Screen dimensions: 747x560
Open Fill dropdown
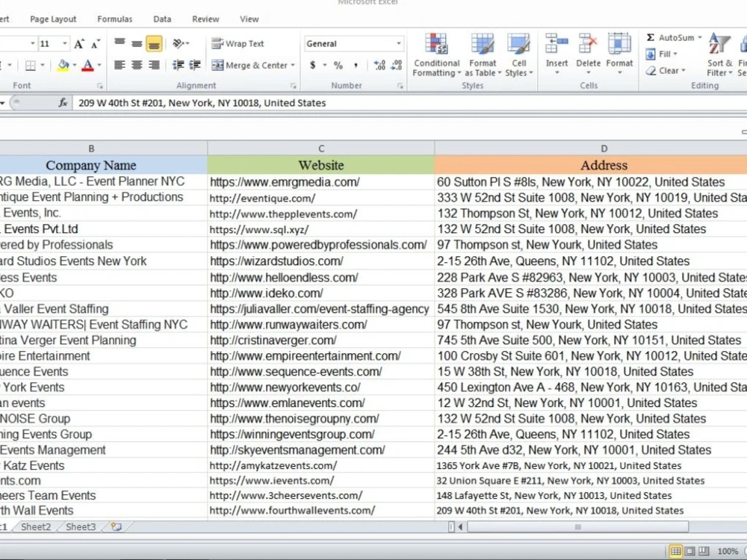661,54
